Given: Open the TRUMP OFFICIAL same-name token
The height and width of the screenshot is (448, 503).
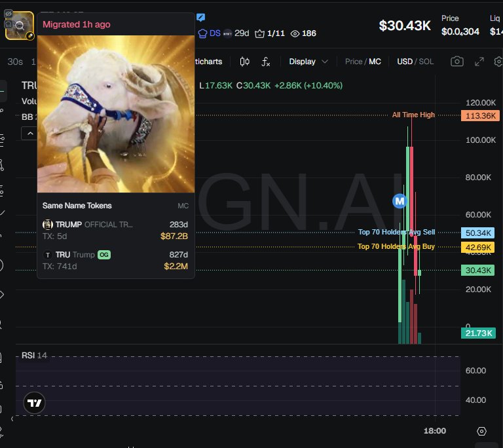Looking at the screenshot, I should pos(115,230).
